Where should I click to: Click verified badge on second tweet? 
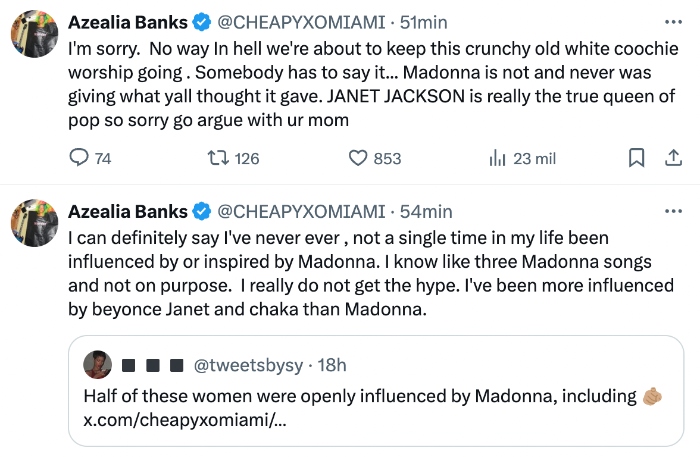pos(200,211)
